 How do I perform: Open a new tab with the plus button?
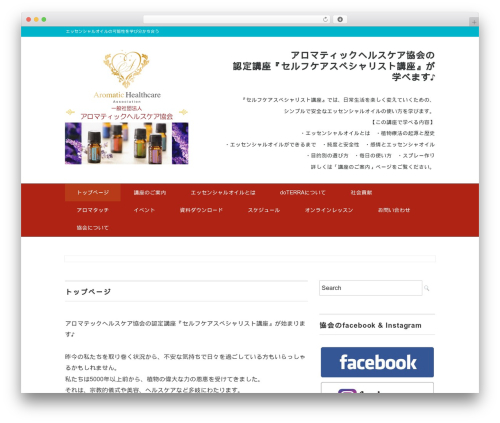(474, 22)
